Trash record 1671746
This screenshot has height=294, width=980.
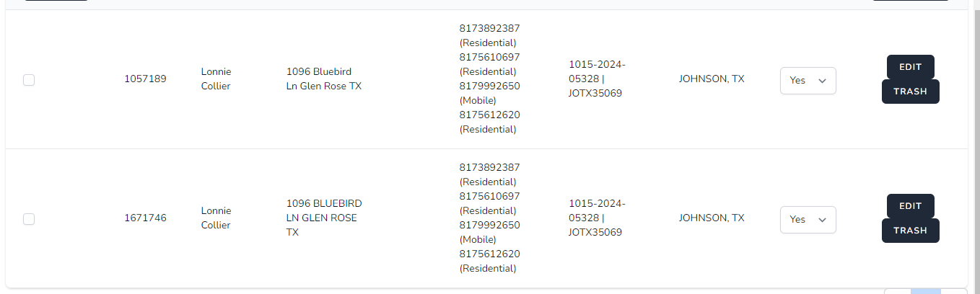pos(911,231)
